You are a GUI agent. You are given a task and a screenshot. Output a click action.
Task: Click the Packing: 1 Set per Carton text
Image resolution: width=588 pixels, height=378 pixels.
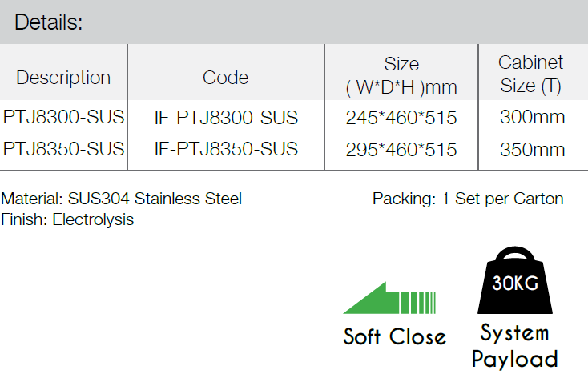coord(468,199)
